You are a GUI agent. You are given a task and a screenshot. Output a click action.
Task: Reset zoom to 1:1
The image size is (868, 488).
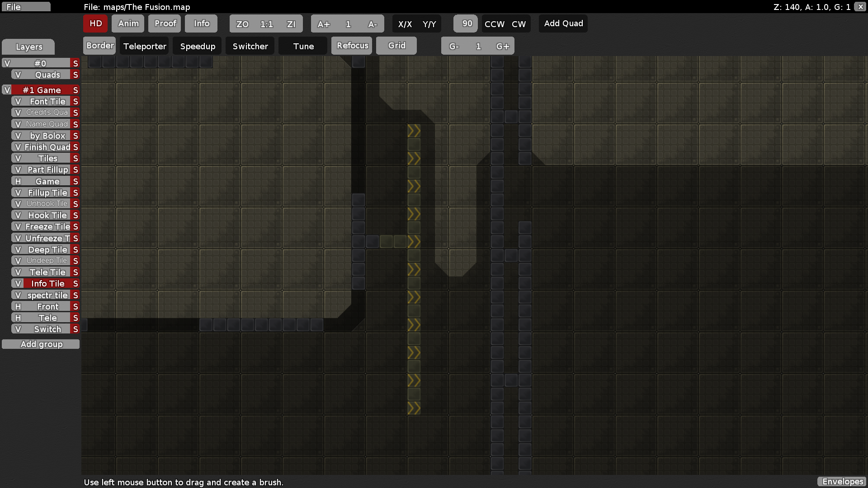(x=267, y=24)
